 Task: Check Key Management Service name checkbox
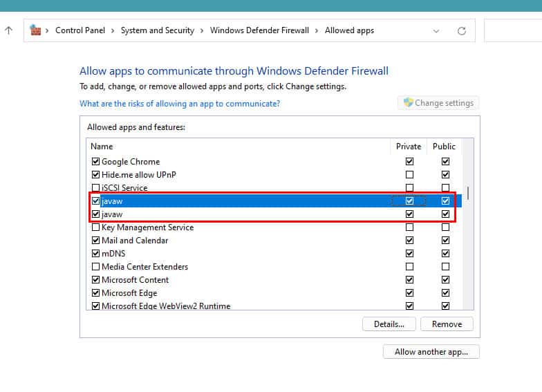pyautogui.click(x=95, y=227)
